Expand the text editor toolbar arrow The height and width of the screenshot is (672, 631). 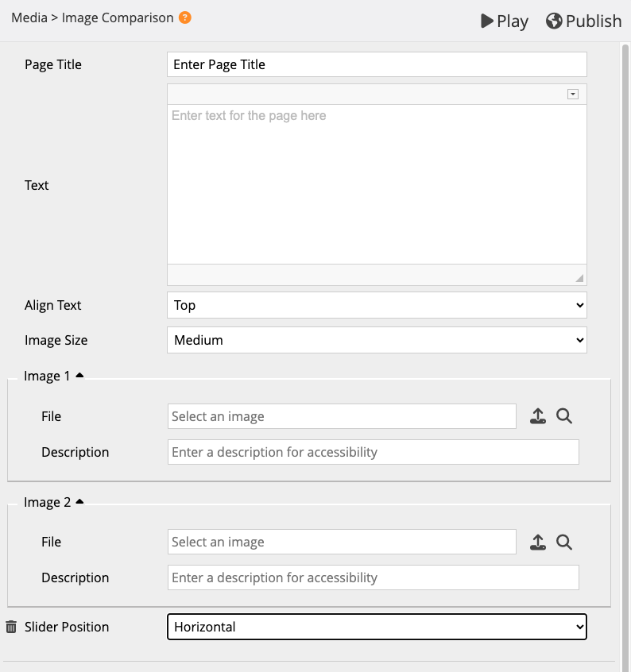(x=572, y=94)
